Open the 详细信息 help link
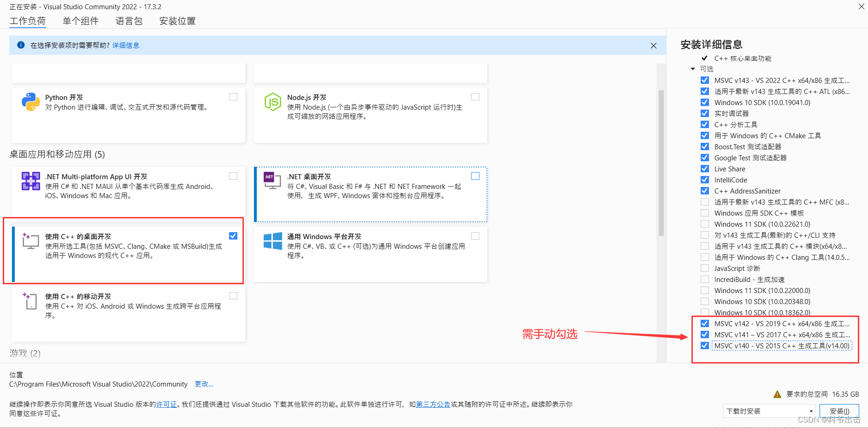 pos(126,45)
